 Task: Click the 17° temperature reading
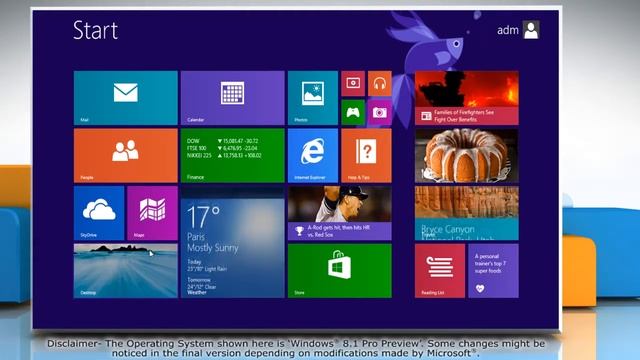coord(204,217)
